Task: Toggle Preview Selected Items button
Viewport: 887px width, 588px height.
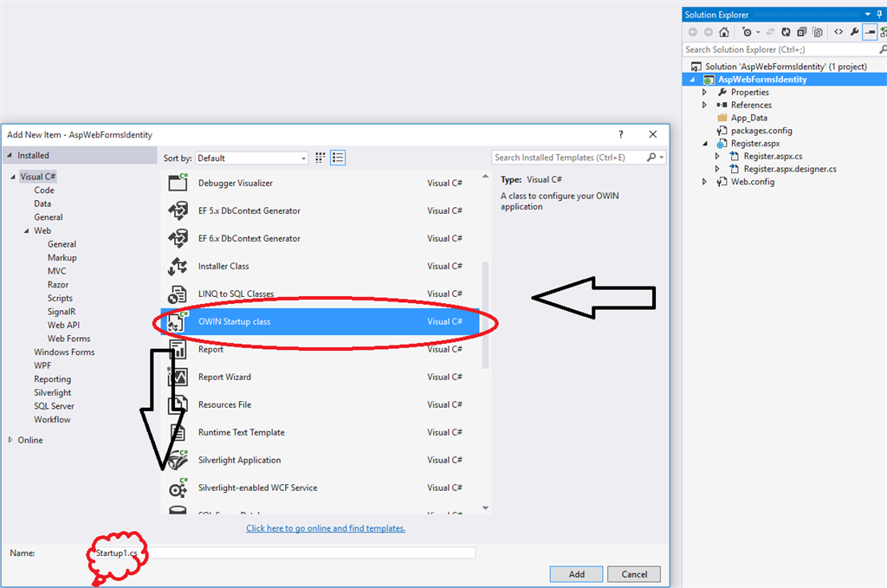Action: [x=870, y=32]
